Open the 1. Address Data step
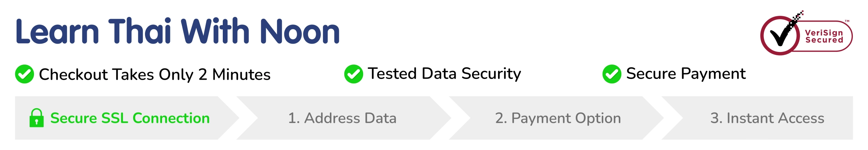Viewport: 868px width, 150px height. 342,118
